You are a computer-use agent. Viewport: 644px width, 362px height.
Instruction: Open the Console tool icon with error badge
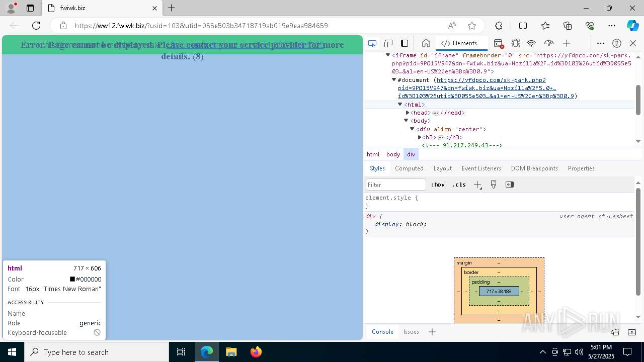(498, 43)
